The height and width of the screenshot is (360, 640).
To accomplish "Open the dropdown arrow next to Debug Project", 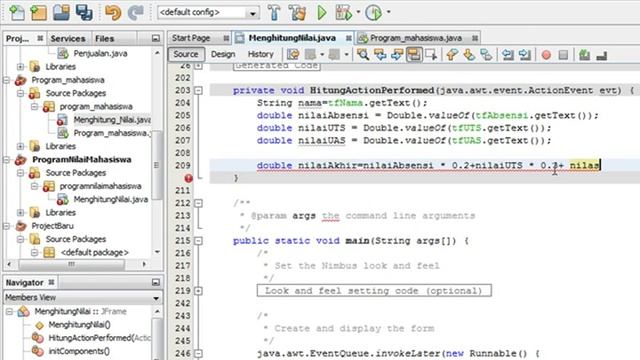I will [x=358, y=12].
